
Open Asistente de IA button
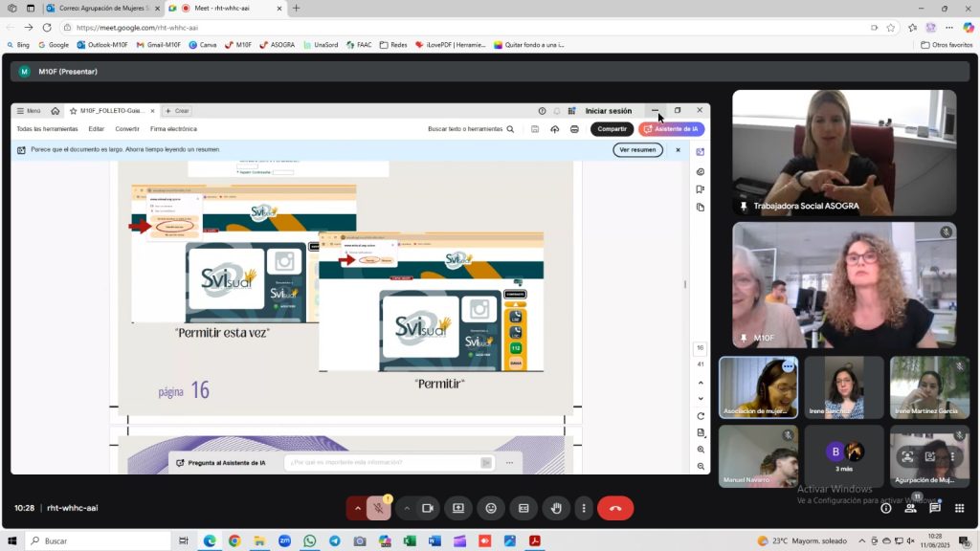click(x=671, y=129)
